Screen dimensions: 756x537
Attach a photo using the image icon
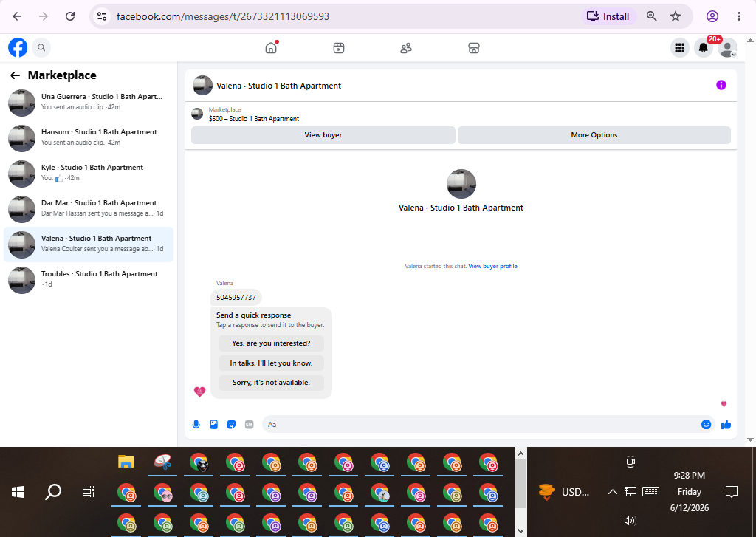214,425
